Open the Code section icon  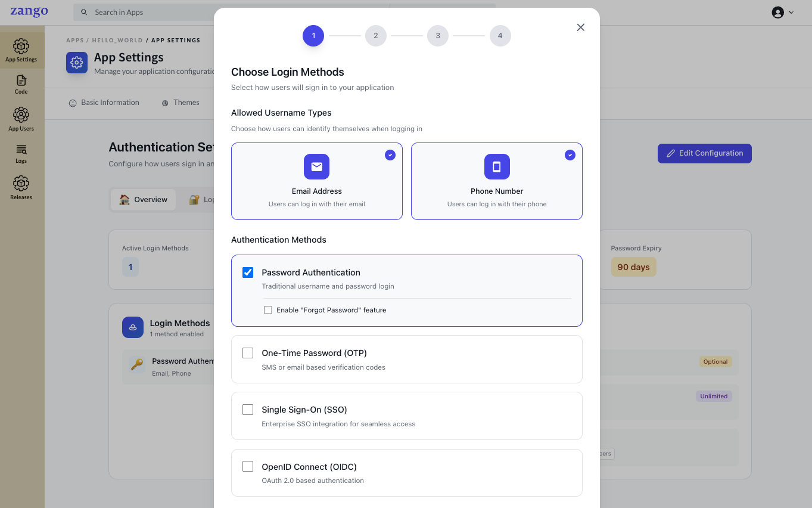point(21,80)
